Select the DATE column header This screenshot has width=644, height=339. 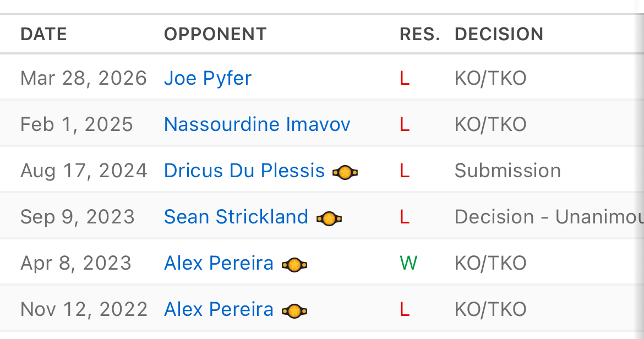click(x=43, y=34)
